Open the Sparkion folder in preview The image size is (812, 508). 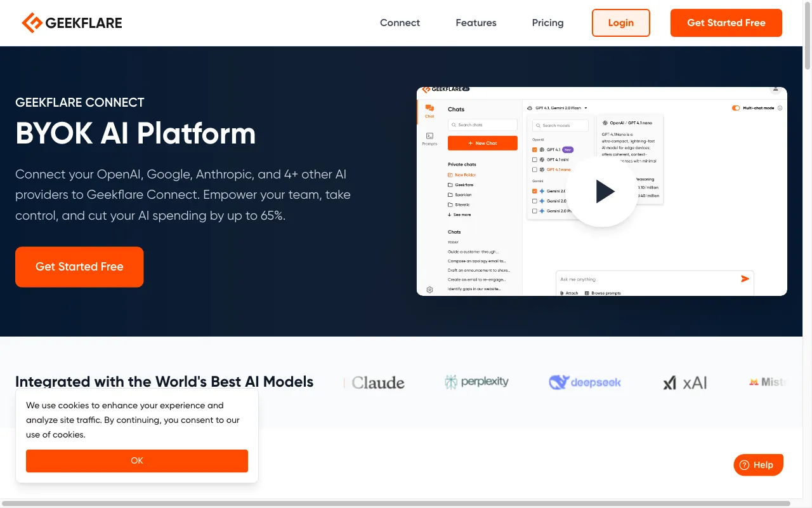coord(460,195)
